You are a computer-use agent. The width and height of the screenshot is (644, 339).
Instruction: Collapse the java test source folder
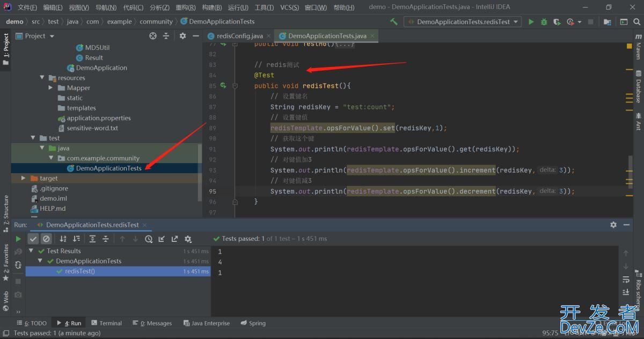click(x=42, y=148)
